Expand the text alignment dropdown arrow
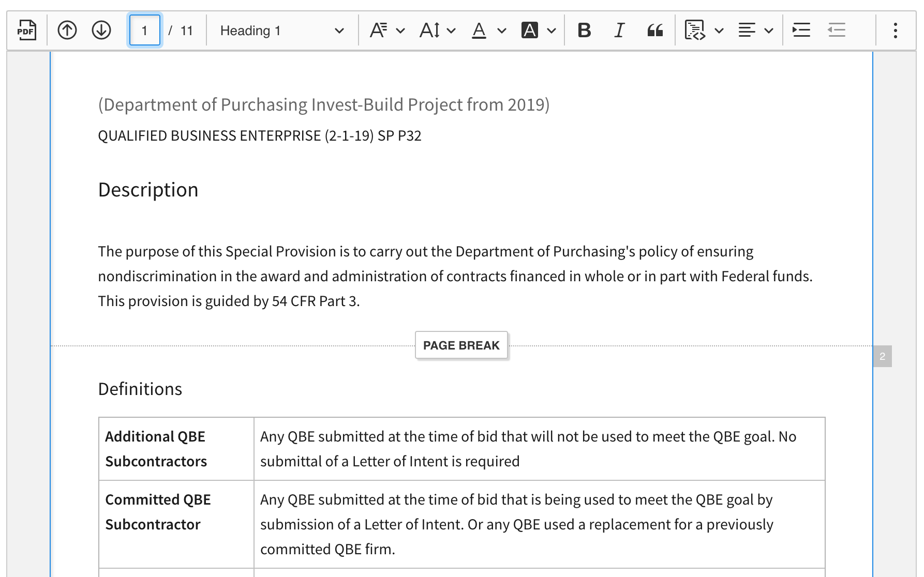 click(769, 31)
